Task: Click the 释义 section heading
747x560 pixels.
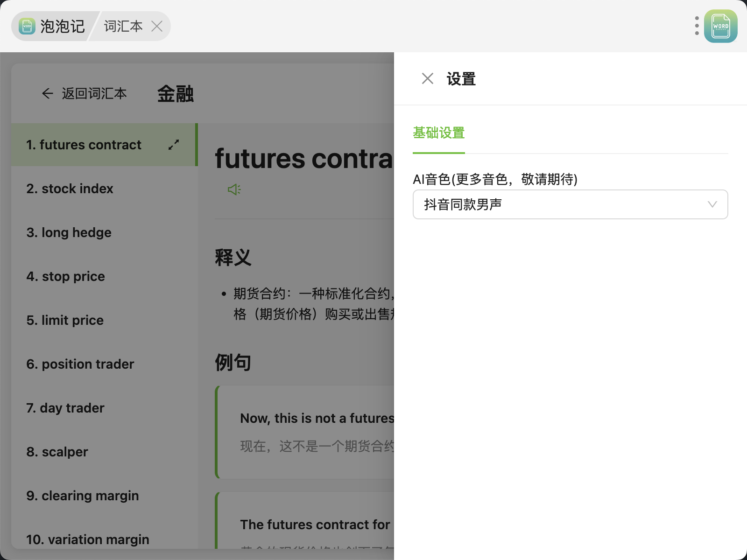Action: (233, 257)
